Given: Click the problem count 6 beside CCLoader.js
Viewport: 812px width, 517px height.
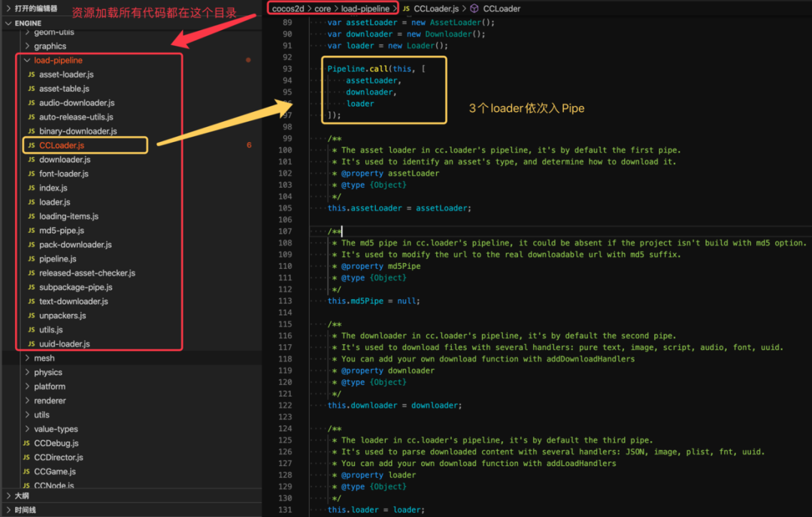Looking at the screenshot, I should pos(249,146).
